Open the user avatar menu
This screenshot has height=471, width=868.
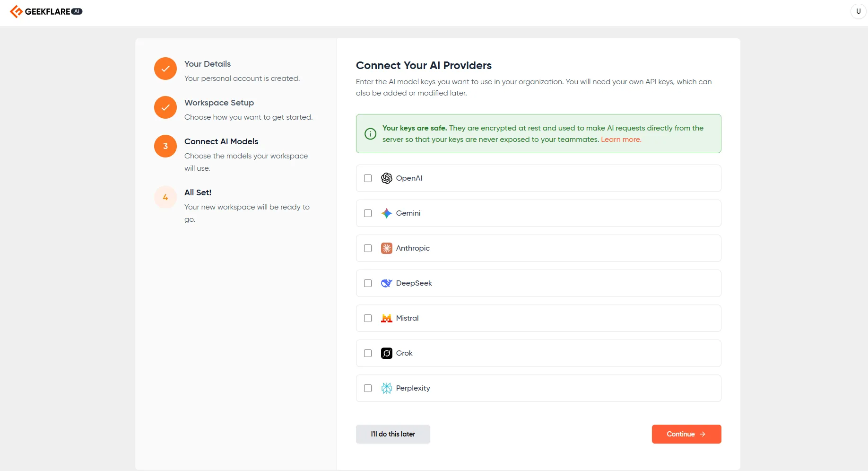(x=858, y=11)
